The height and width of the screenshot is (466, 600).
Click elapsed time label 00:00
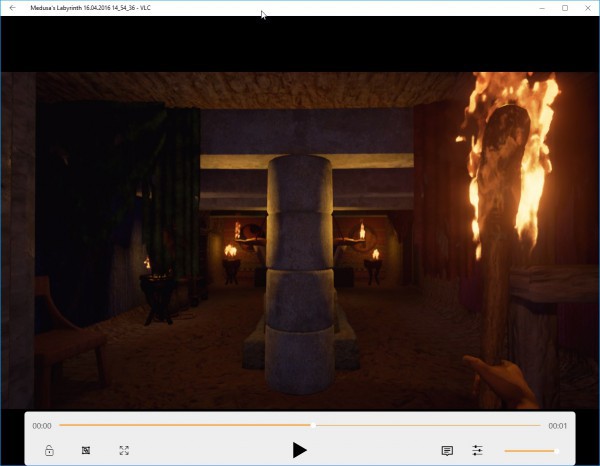[x=42, y=426]
